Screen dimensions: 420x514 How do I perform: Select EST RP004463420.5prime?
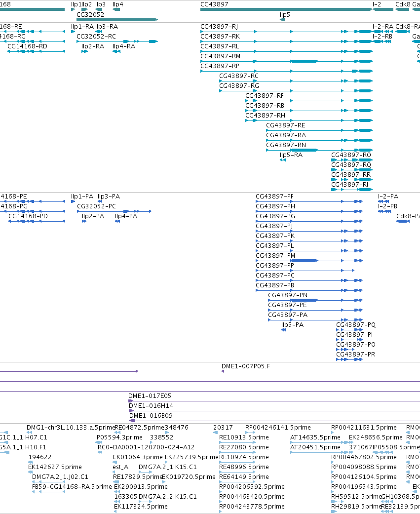click(252, 496)
